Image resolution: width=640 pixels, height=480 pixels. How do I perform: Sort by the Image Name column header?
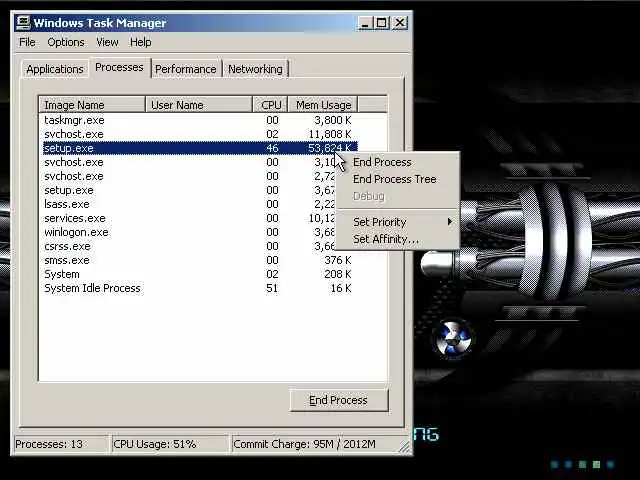[x=92, y=104]
